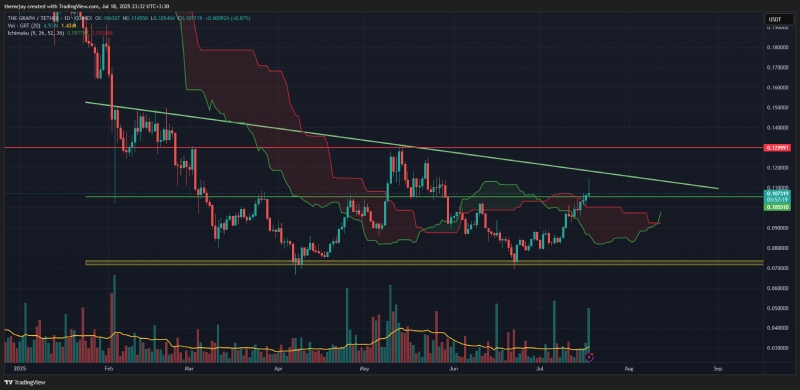Screen dimensions: 800x390
Task: Select the descending green trendline
Action: 402,145
